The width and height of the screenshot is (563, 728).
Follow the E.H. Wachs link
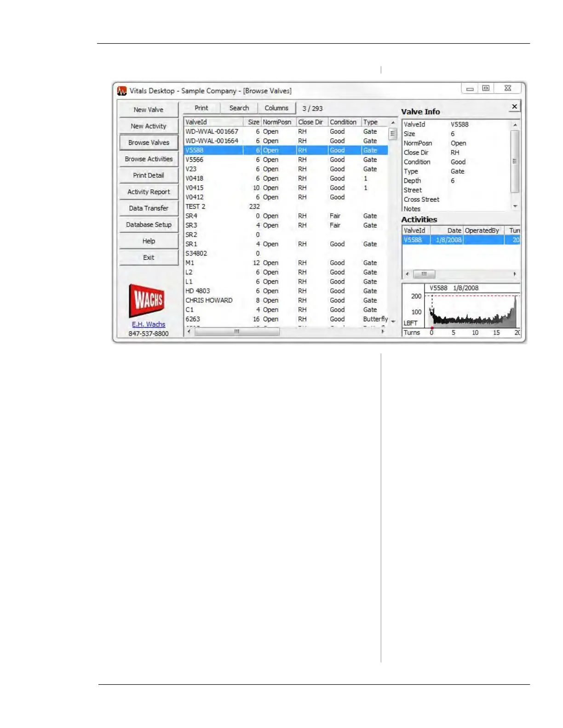[149, 324]
